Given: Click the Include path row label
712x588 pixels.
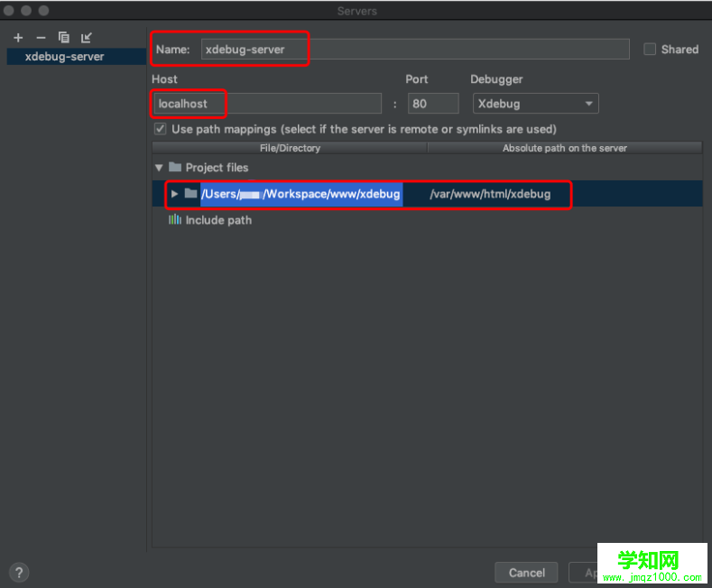Looking at the screenshot, I should pyautogui.click(x=218, y=220).
